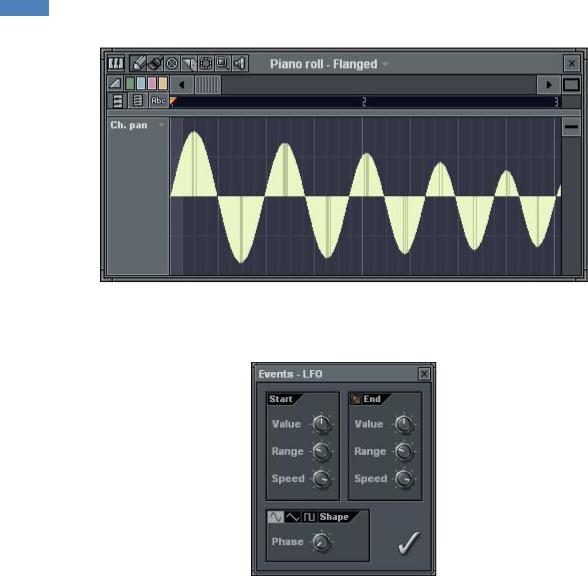This screenshot has width=588, height=576.
Task: Click the maximize rectangle icon of piano roll
Action: [x=571, y=85]
